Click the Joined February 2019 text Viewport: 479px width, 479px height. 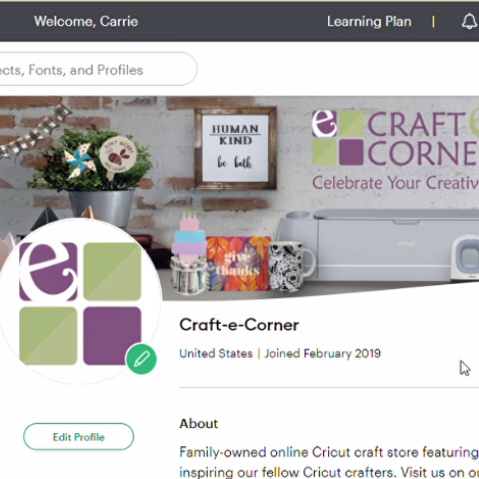tap(323, 353)
